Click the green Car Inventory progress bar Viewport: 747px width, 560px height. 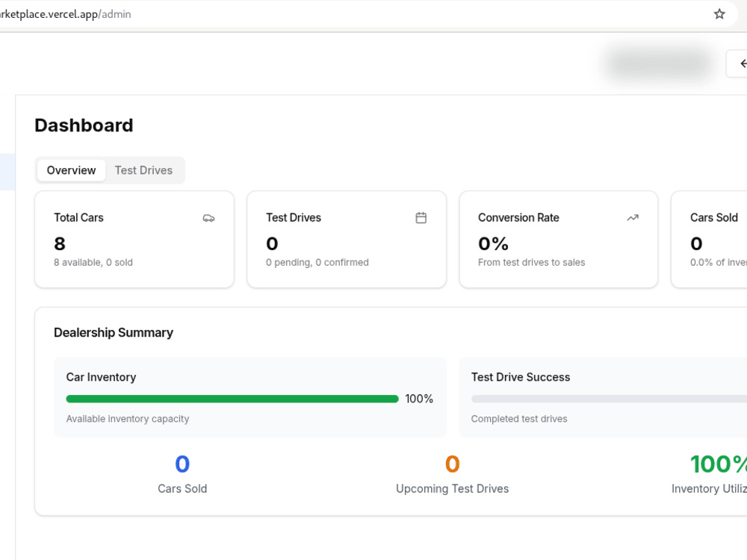(x=232, y=399)
